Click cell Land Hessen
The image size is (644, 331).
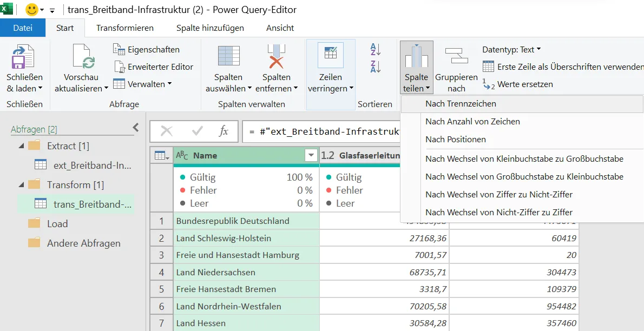(x=246, y=323)
